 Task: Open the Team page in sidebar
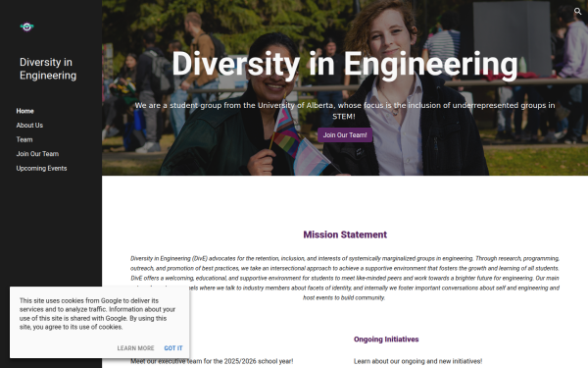[24, 139]
